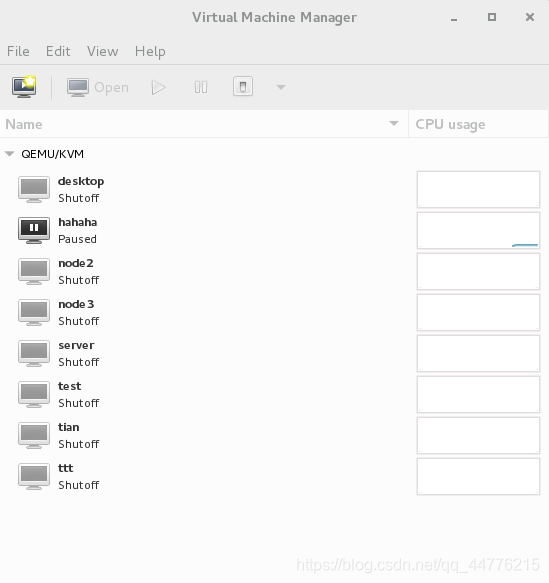Click the node2 VM monitor icon
The width and height of the screenshot is (549, 583).
pyautogui.click(x=34, y=271)
